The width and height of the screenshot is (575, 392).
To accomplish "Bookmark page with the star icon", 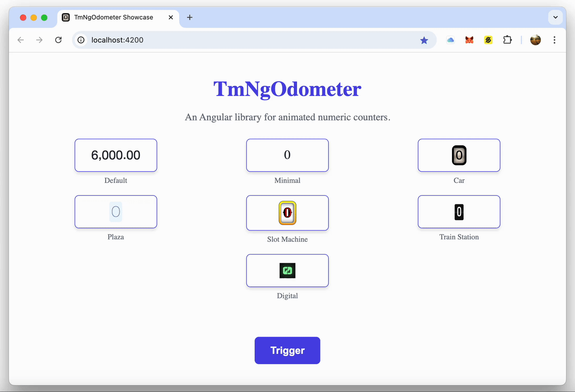I will click(x=424, y=40).
